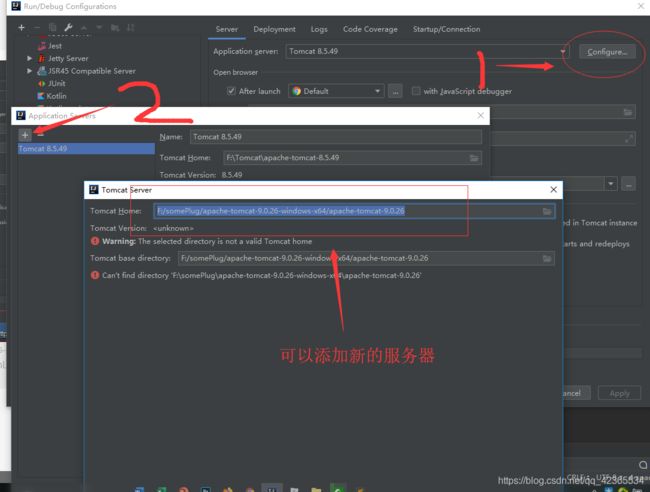Select Tomcat 8.5.49 in Application Servers list
The width and height of the screenshot is (650, 492).
(86, 149)
